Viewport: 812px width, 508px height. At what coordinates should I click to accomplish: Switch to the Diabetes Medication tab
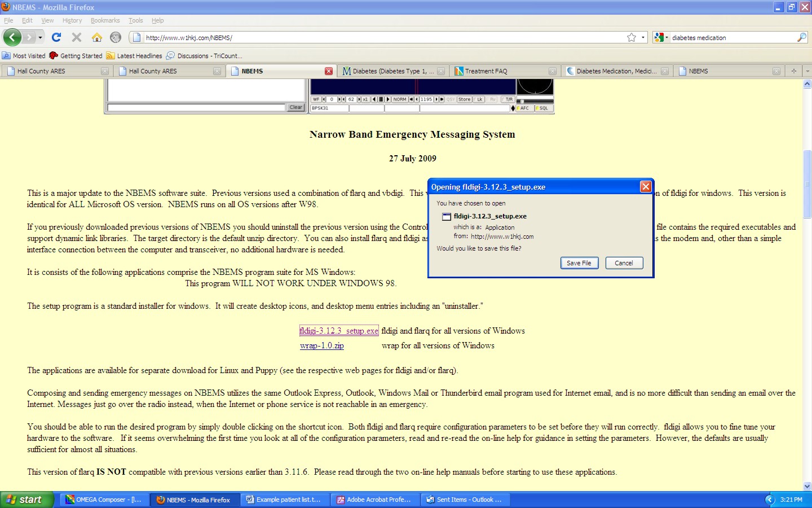click(616, 71)
